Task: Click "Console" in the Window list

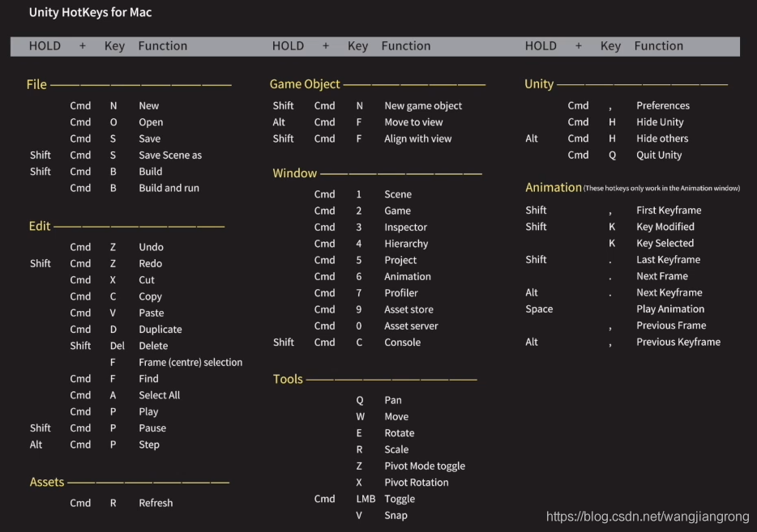Action: coord(403,343)
